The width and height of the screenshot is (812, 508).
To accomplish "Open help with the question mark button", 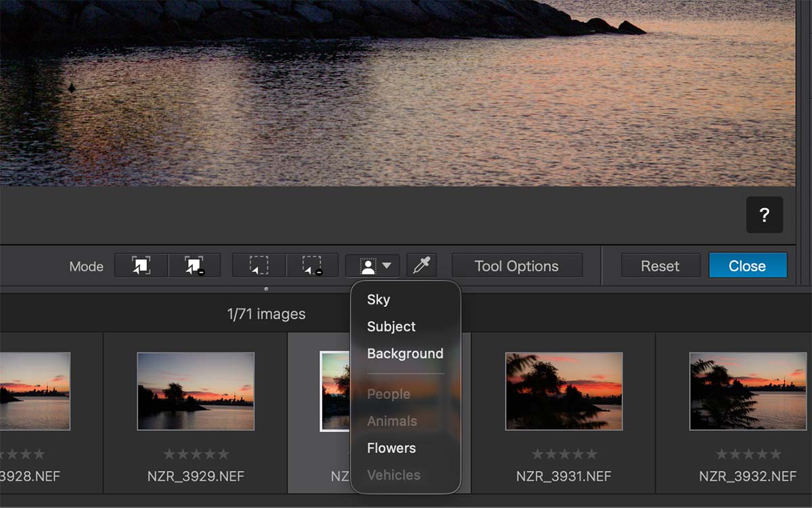I will pyautogui.click(x=765, y=215).
